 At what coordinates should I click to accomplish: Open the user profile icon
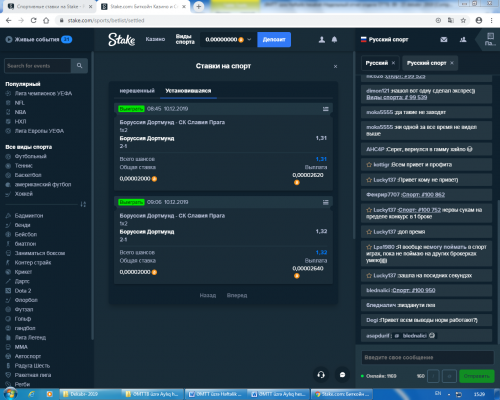pos(322,40)
